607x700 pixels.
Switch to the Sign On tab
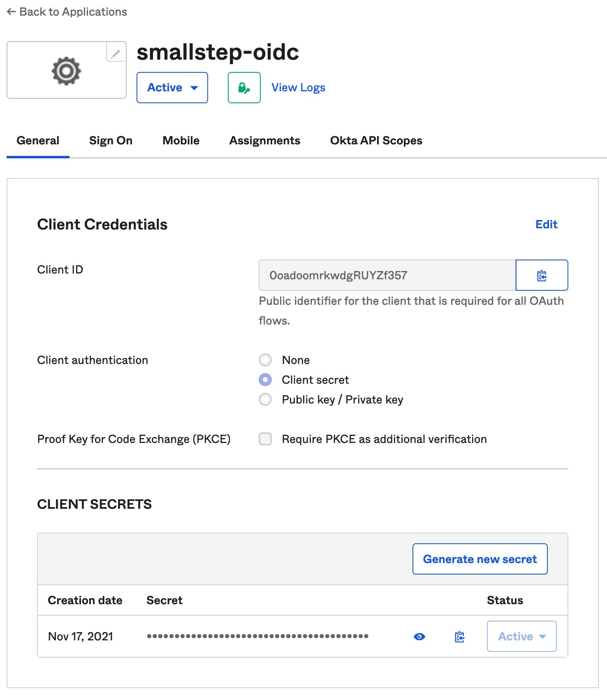click(111, 141)
